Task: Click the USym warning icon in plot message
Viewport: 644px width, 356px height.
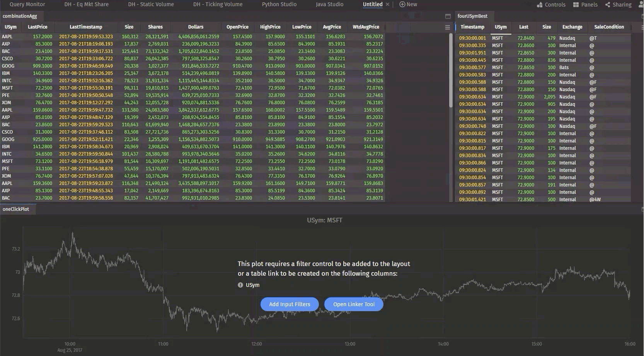Action: (x=240, y=285)
